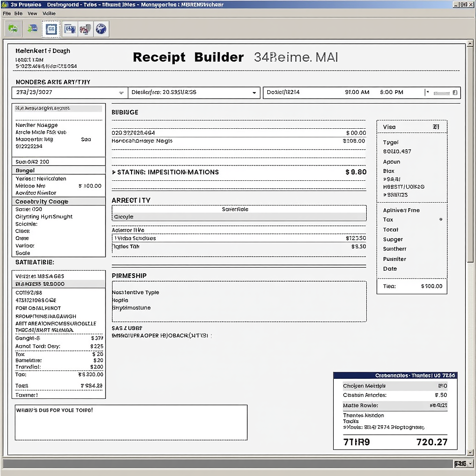476x476 pixels.
Task: Click the Crsbannales summary title bar
Action: 395,376
